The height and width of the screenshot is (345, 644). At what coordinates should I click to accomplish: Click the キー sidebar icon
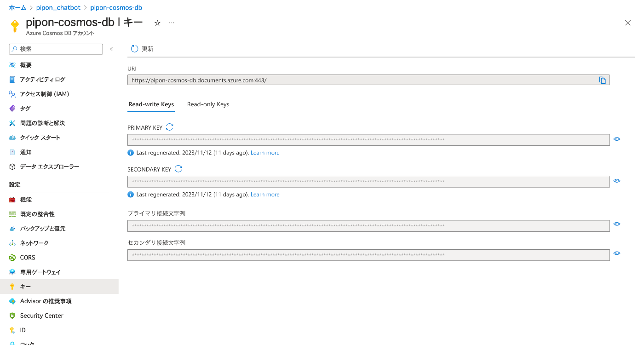12,287
